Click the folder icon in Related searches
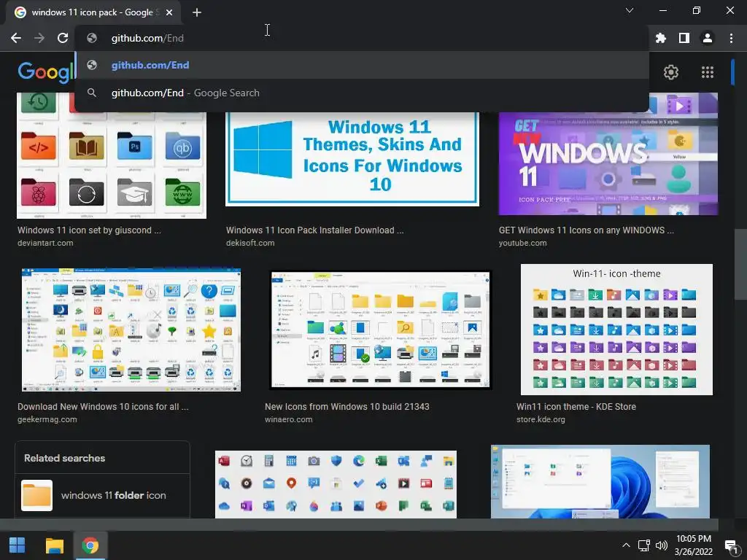747x560 pixels. pos(36,495)
